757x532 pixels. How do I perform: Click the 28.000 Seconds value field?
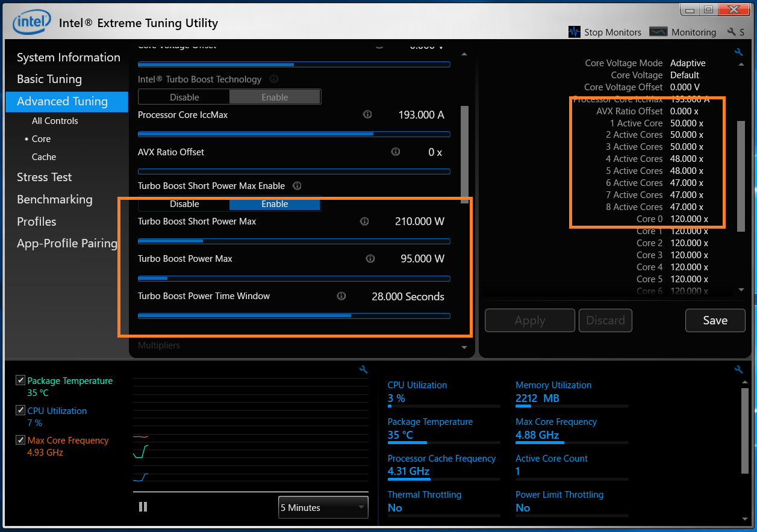tap(408, 296)
